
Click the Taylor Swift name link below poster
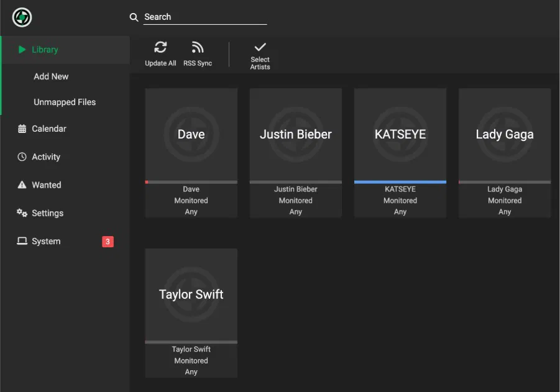191,349
